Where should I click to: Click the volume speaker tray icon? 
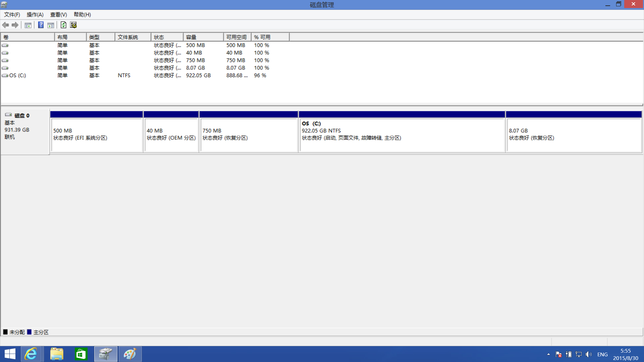(x=588, y=354)
